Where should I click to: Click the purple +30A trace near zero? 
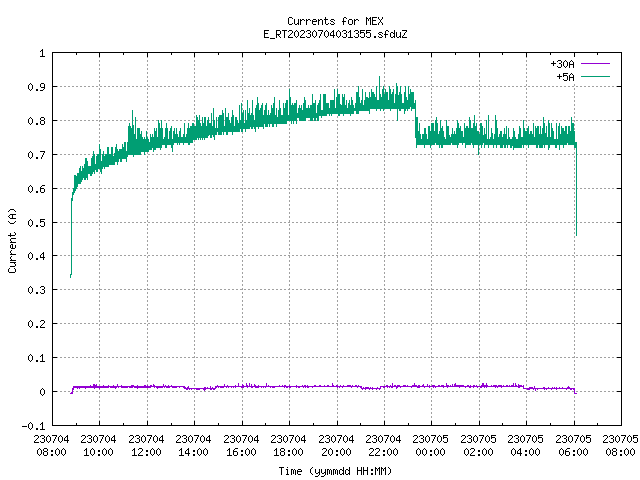(x=322, y=387)
